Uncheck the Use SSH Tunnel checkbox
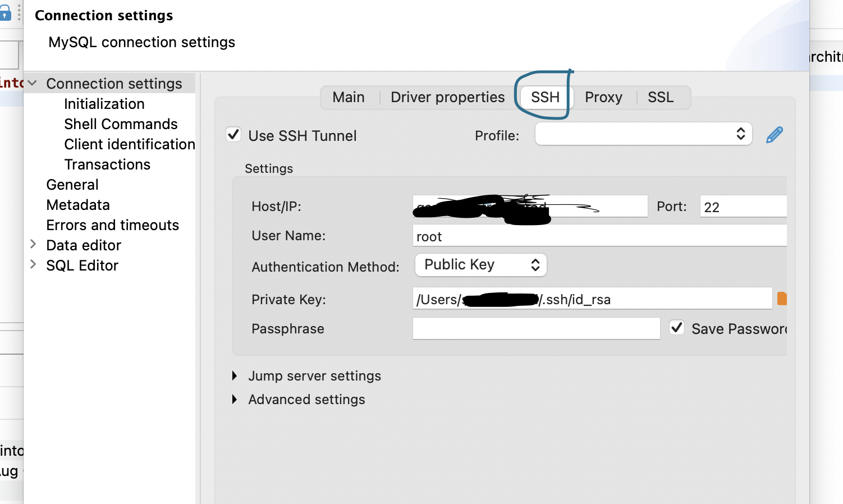Image resolution: width=843 pixels, height=504 pixels. point(233,134)
